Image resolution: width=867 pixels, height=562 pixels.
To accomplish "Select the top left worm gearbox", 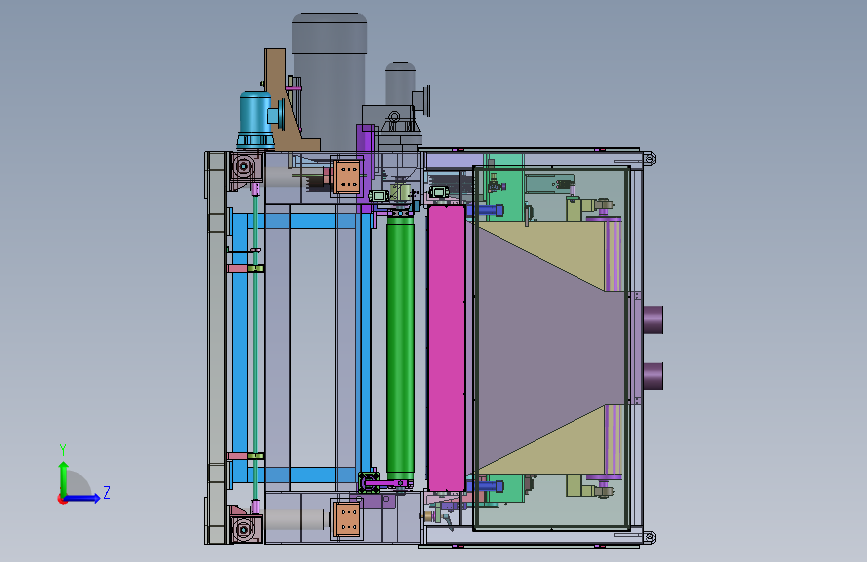I will (244, 167).
